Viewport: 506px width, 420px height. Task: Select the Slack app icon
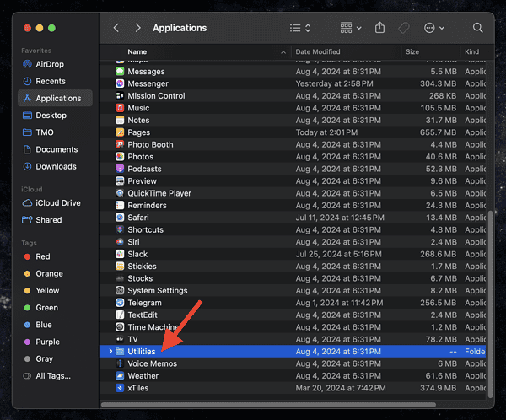click(x=120, y=254)
